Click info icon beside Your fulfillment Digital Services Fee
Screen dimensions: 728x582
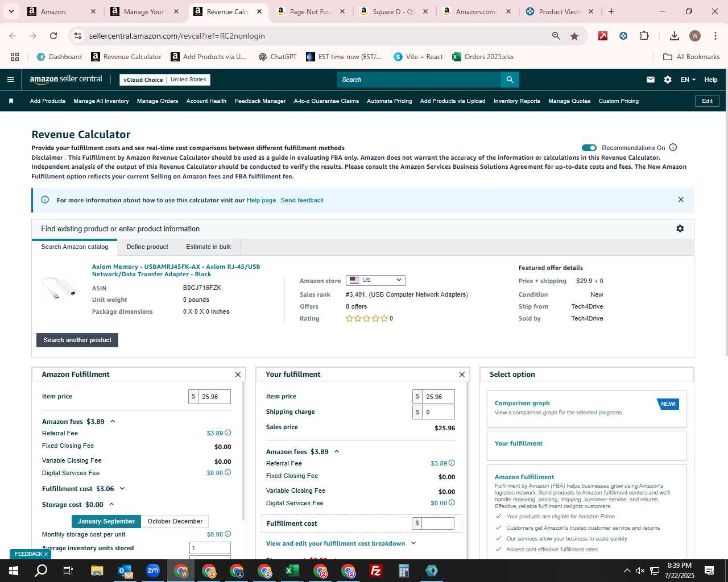pyautogui.click(x=452, y=502)
